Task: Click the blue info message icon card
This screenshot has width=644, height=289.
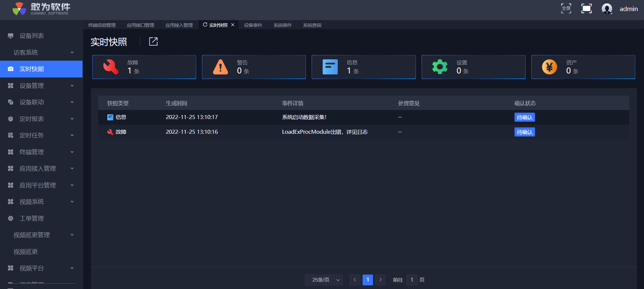Action: (x=330, y=67)
